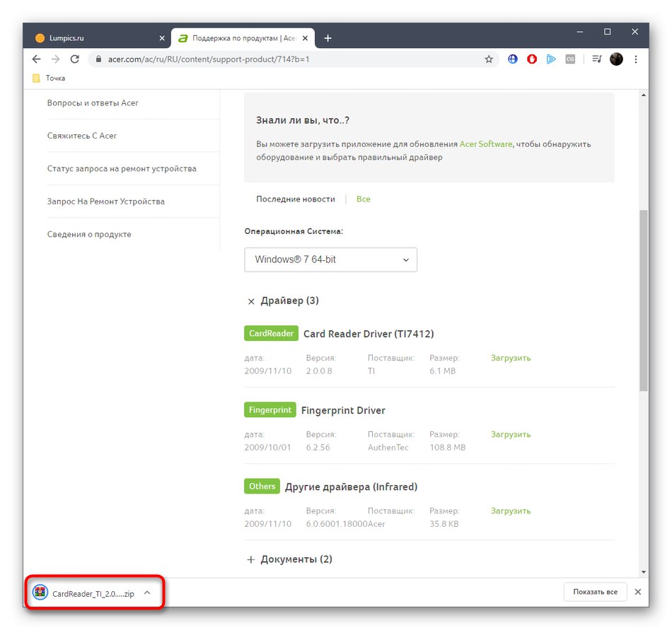Open Статус запроса на ремонт устройства
Viewport: 672px width, 630px height.
tap(122, 169)
